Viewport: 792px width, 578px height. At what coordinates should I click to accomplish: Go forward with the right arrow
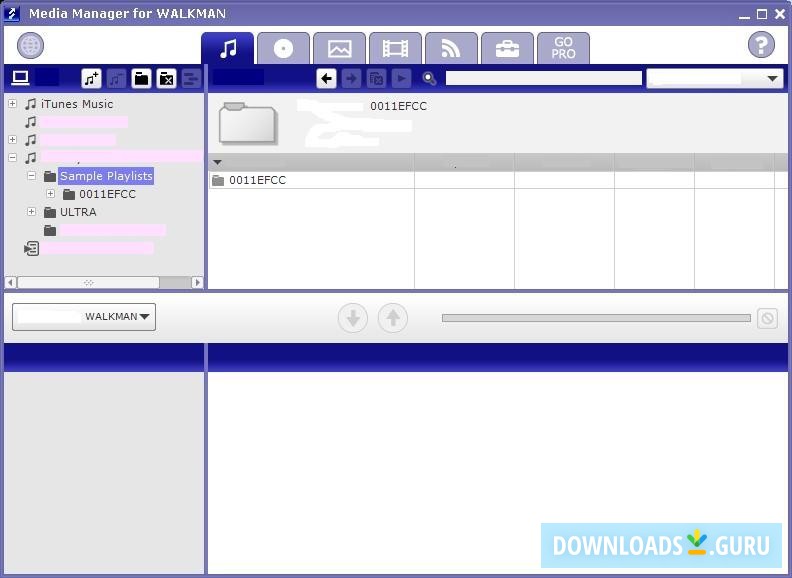[x=352, y=78]
